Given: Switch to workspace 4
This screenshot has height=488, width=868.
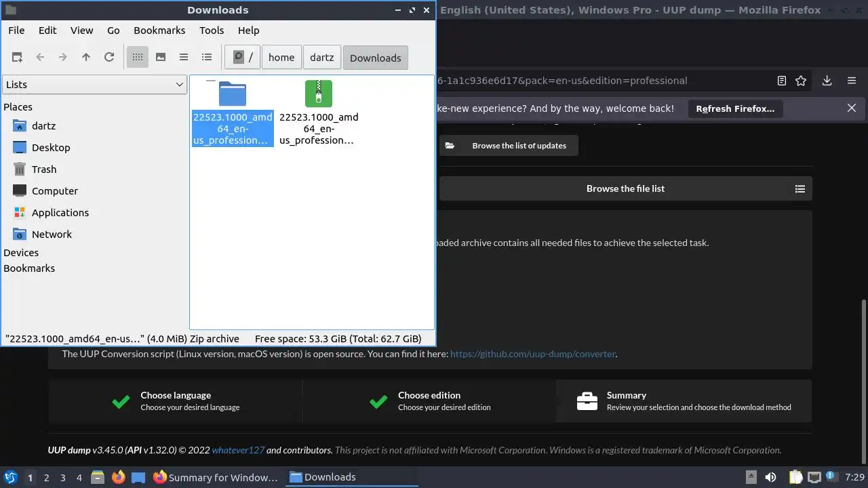Looking at the screenshot, I should click(79, 478).
